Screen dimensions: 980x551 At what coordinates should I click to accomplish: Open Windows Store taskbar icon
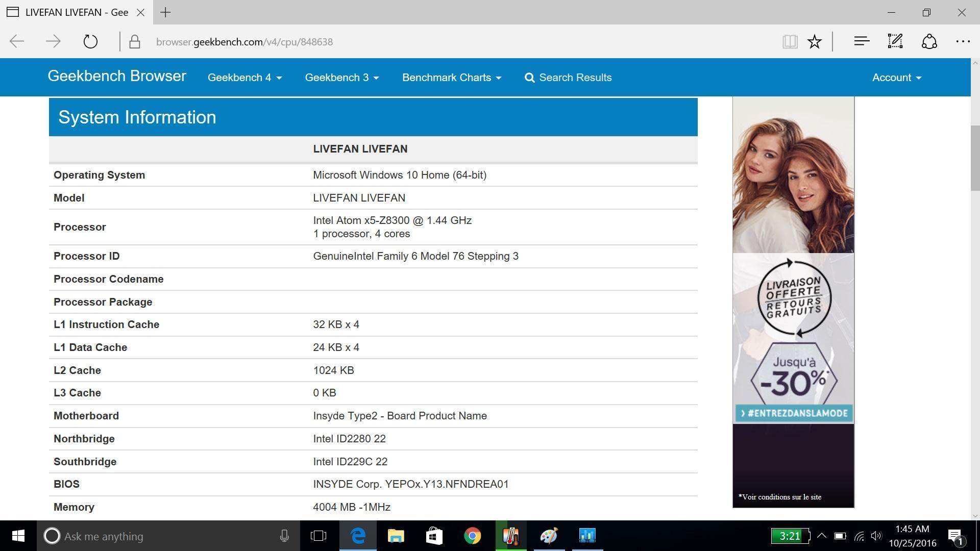coord(434,536)
